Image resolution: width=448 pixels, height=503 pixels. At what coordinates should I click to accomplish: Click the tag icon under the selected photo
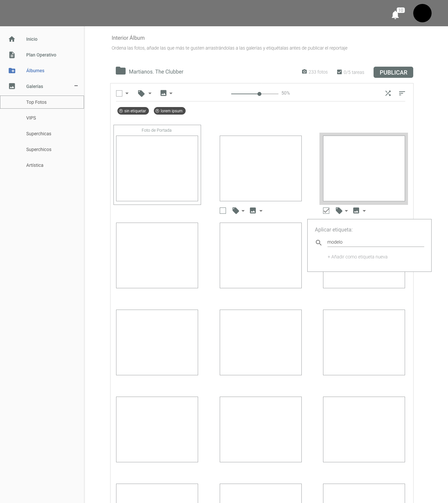pyautogui.click(x=339, y=211)
